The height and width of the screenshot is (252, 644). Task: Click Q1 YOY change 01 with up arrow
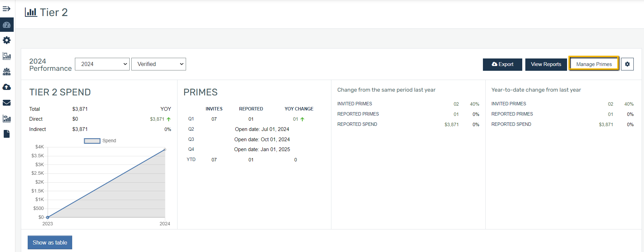tap(299, 119)
